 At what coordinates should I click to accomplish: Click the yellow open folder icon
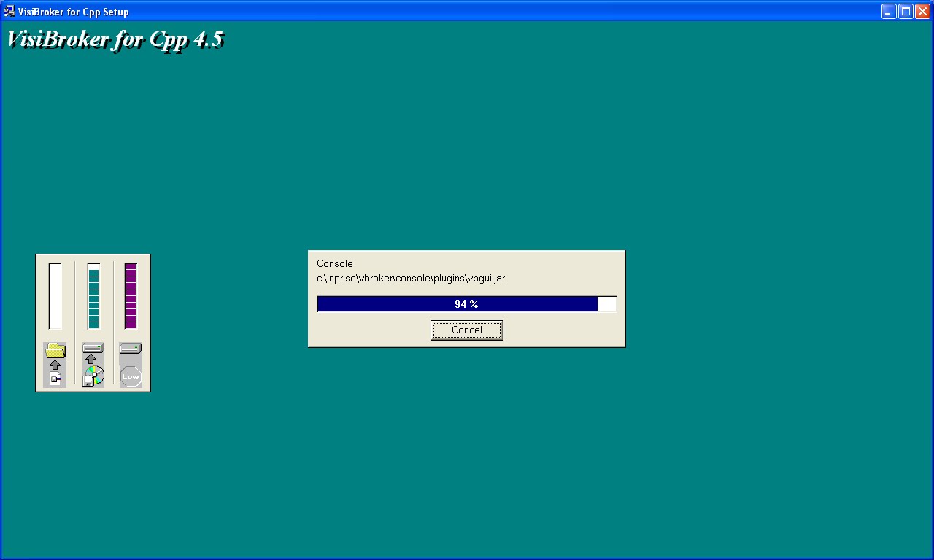tap(55, 350)
